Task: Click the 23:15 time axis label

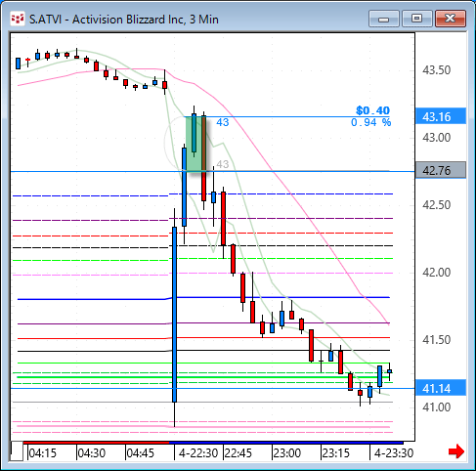Action: 335,453
